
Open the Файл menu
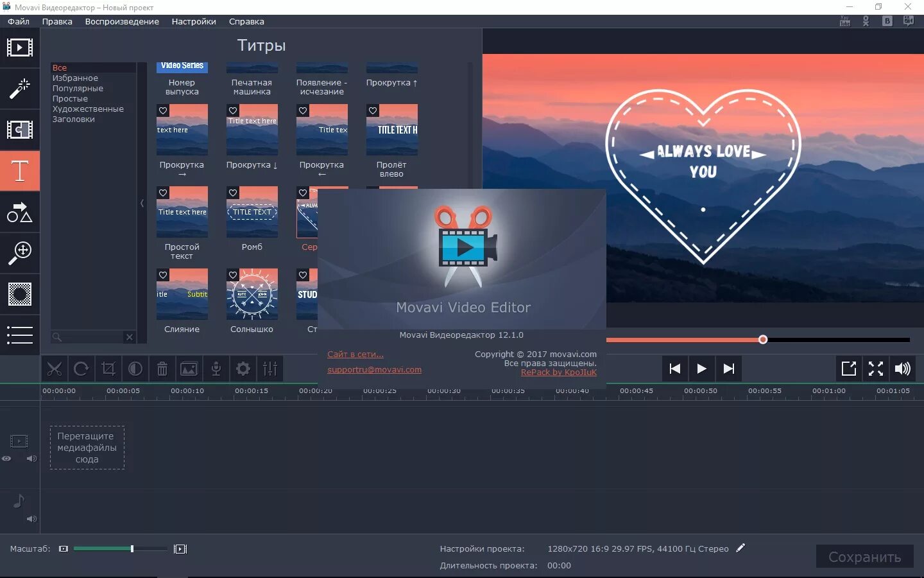19,21
